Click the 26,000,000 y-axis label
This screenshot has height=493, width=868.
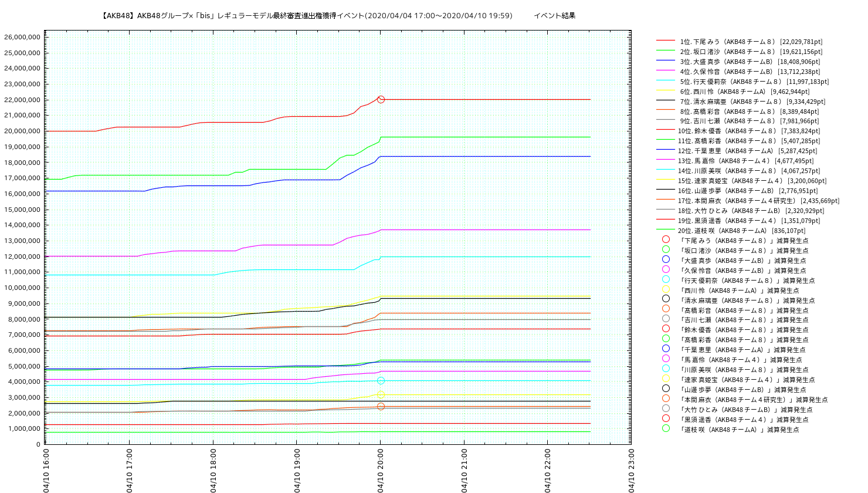coord(22,37)
